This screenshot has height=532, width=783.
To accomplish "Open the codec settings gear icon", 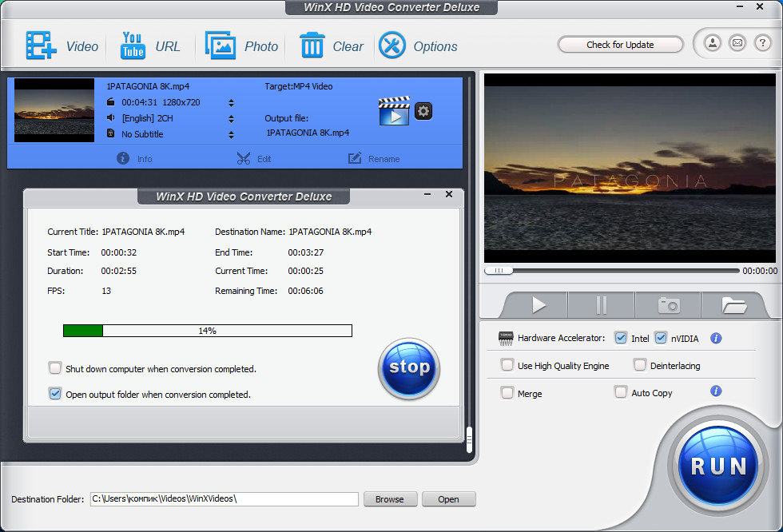I will tap(423, 111).
